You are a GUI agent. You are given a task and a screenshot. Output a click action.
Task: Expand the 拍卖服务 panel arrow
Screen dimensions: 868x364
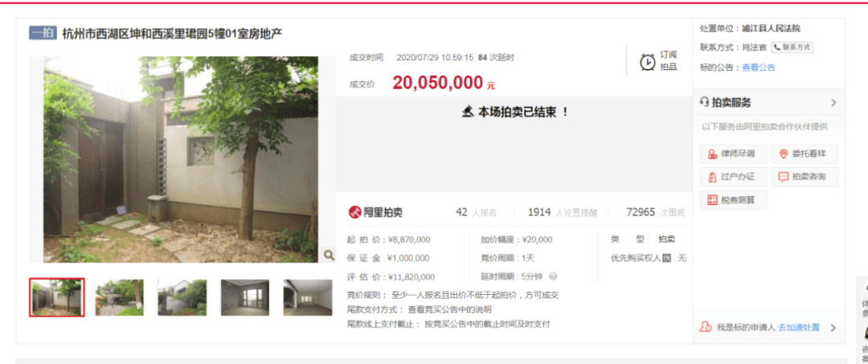pos(833,103)
